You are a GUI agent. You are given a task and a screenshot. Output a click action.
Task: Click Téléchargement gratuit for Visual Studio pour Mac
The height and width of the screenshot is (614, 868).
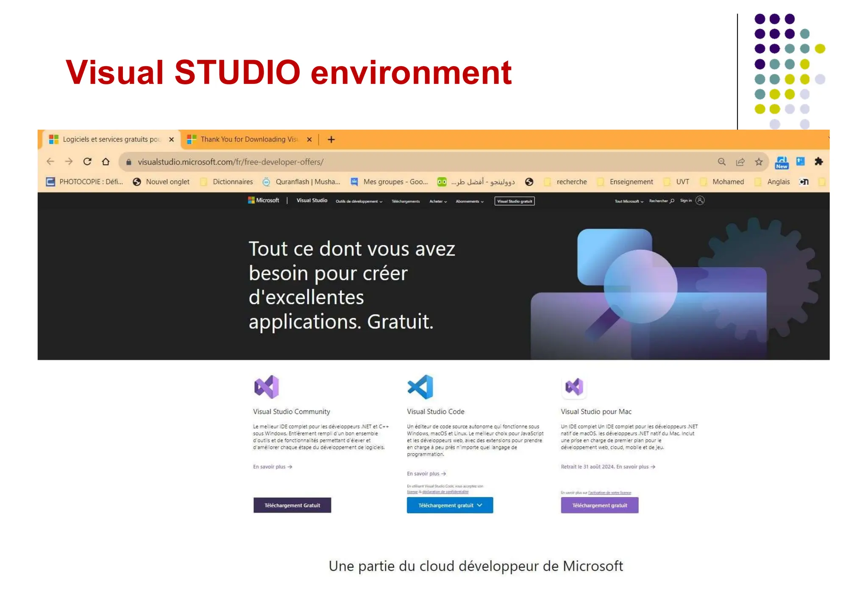600,505
